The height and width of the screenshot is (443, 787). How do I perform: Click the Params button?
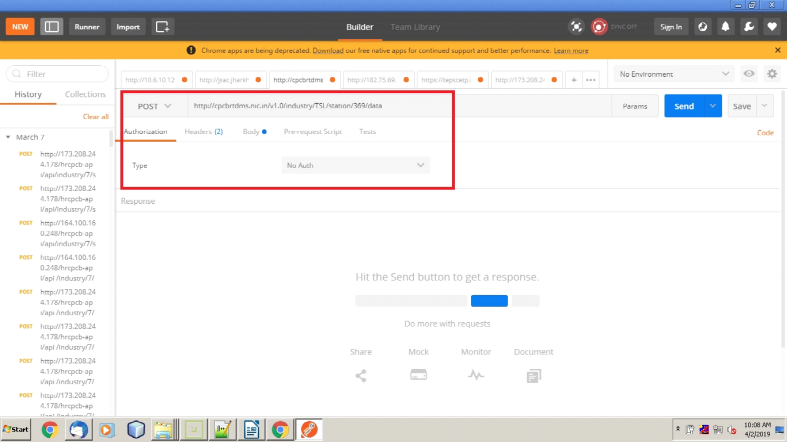tap(634, 106)
